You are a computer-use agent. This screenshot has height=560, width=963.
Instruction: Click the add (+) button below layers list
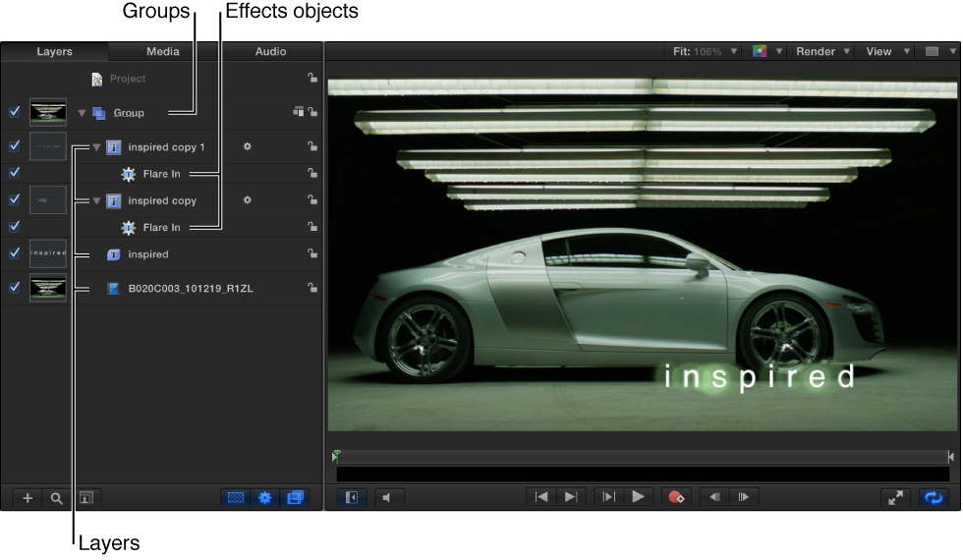pyautogui.click(x=28, y=498)
